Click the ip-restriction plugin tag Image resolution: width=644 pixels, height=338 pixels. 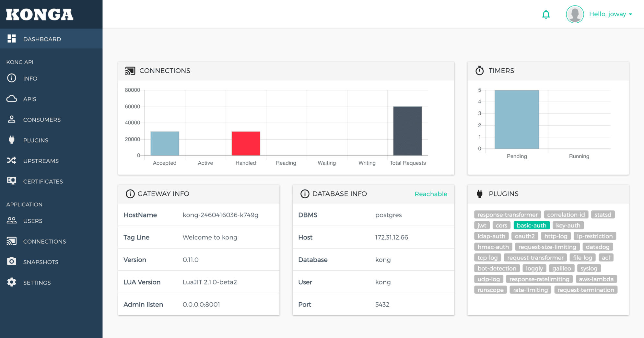595,236
